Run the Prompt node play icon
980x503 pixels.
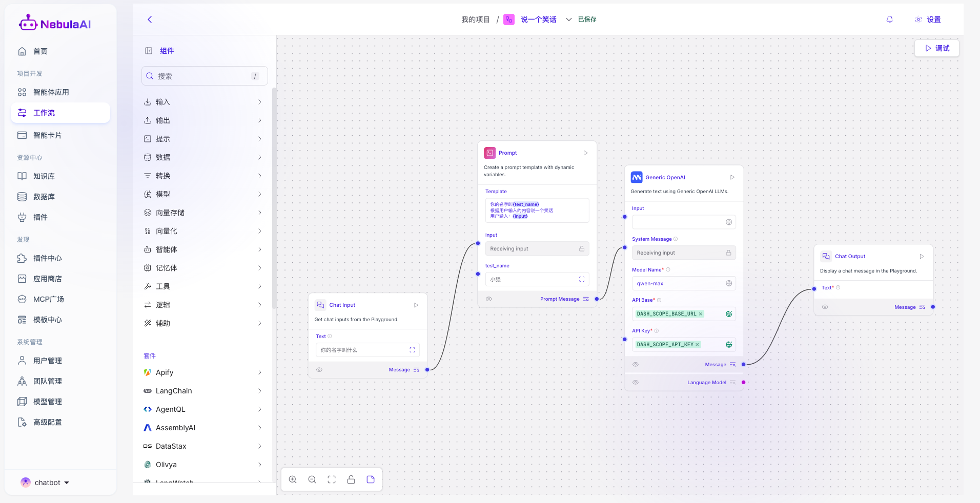coord(585,153)
